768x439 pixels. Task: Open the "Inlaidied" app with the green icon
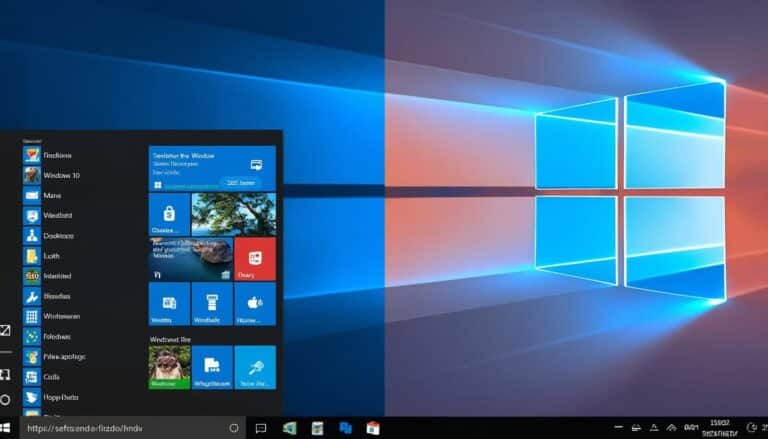[48, 275]
